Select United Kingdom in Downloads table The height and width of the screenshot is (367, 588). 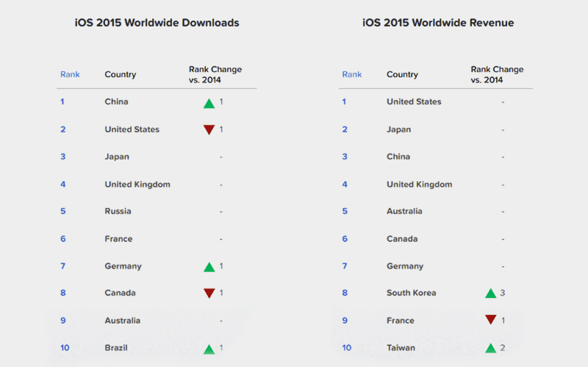coord(137,185)
